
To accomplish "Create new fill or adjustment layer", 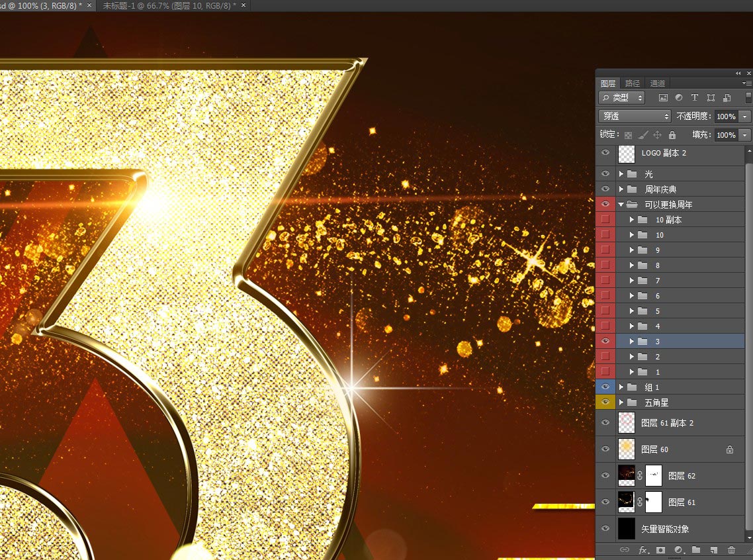I will coord(679,549).
